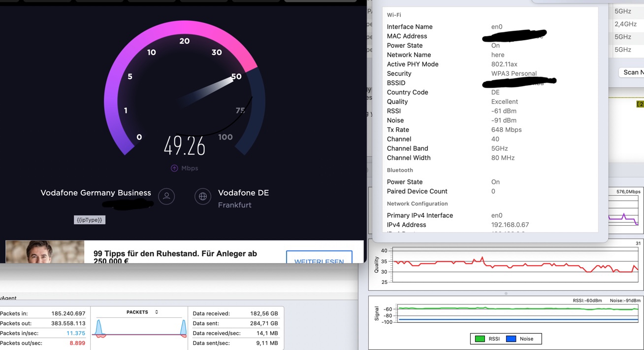Select the Tx Rate value 648 Mbps
The height and width of the screenshot is (350, 644).
[507, 130]
